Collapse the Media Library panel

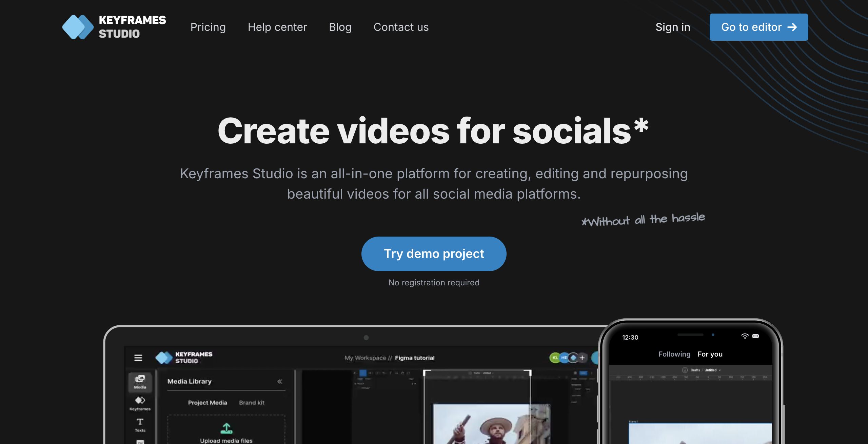(x=280, y=381)
